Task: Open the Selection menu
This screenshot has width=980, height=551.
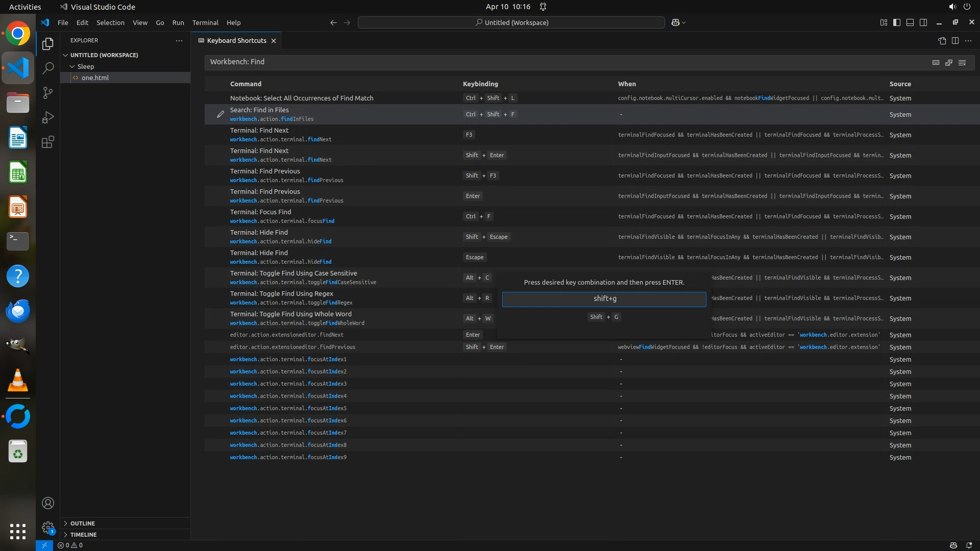Action: click(110, 22)
